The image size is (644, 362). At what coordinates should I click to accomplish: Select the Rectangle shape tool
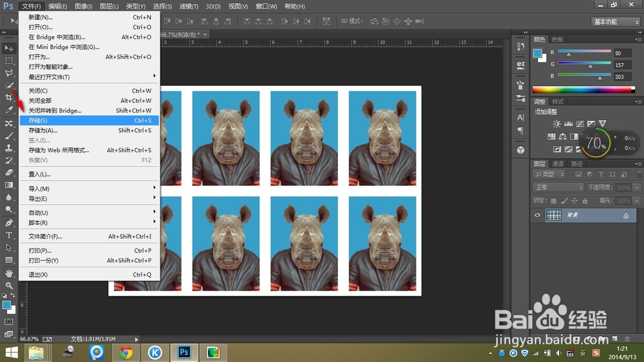pyautogui.click(x=8, y=260)
